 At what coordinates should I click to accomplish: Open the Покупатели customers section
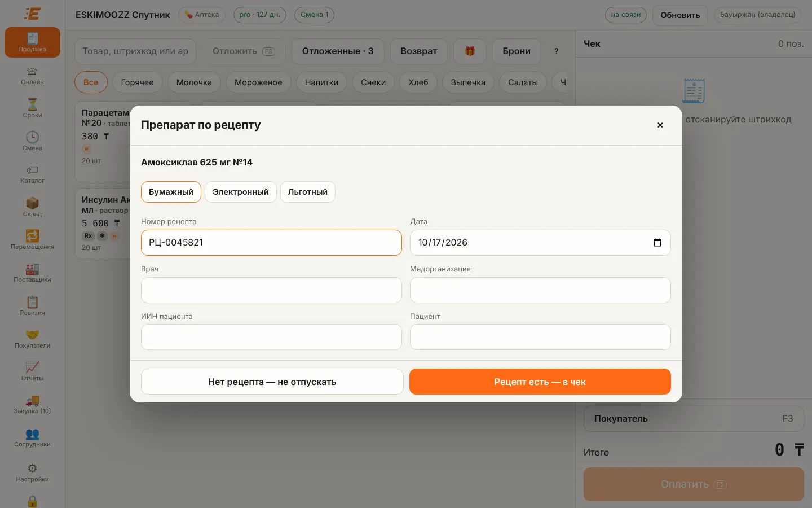32,339
